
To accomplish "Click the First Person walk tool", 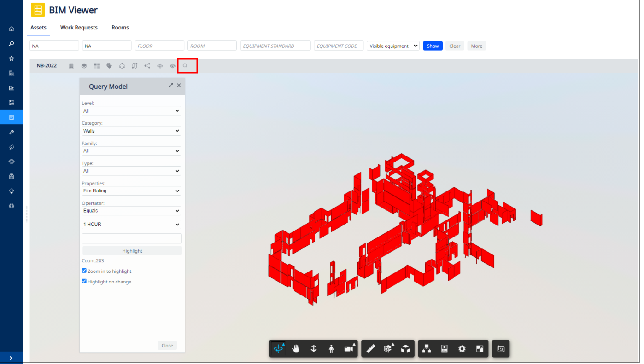I will 331,349.
